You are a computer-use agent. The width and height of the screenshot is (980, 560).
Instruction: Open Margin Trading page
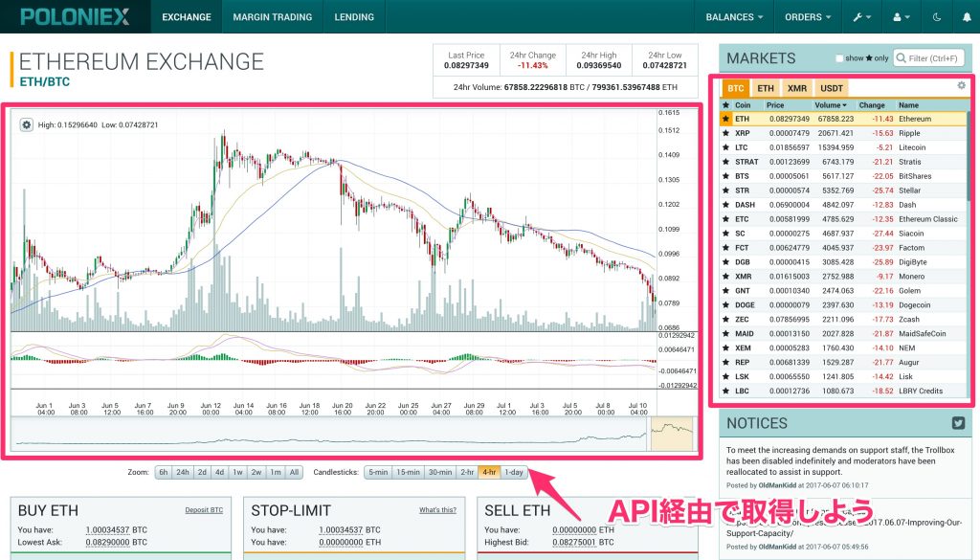273,17
